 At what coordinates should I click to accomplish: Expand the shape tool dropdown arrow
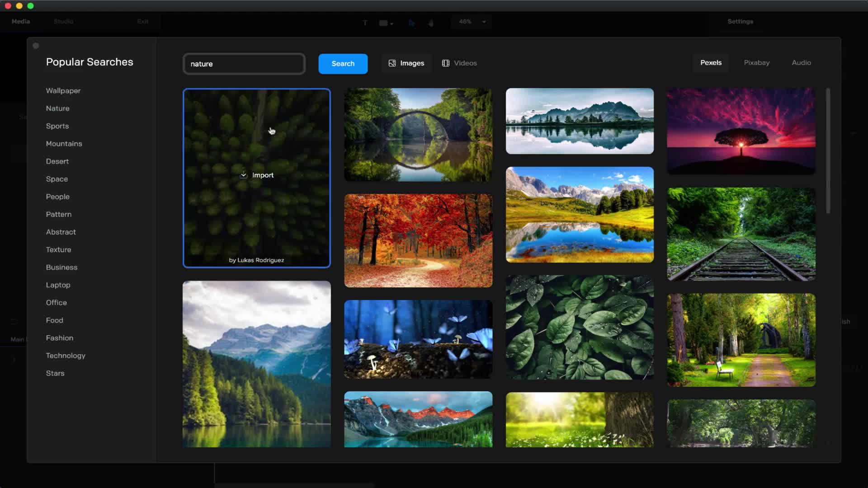[392, 23]
